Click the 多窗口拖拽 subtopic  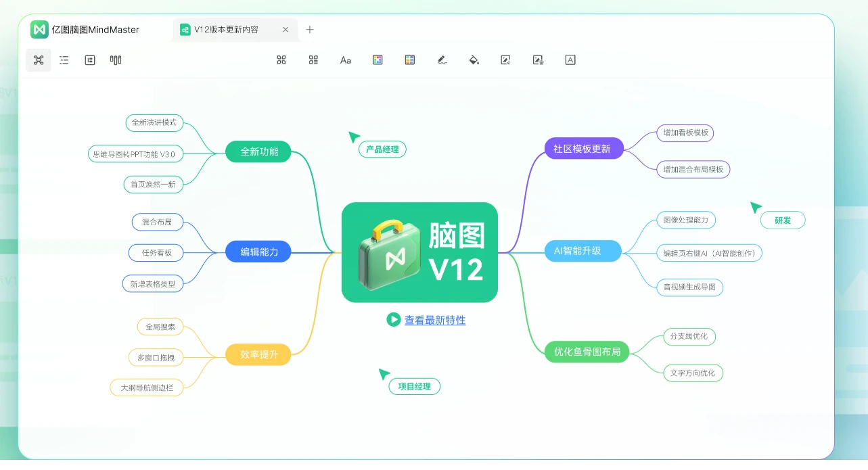pyautogui.click(x=156, y=357)
